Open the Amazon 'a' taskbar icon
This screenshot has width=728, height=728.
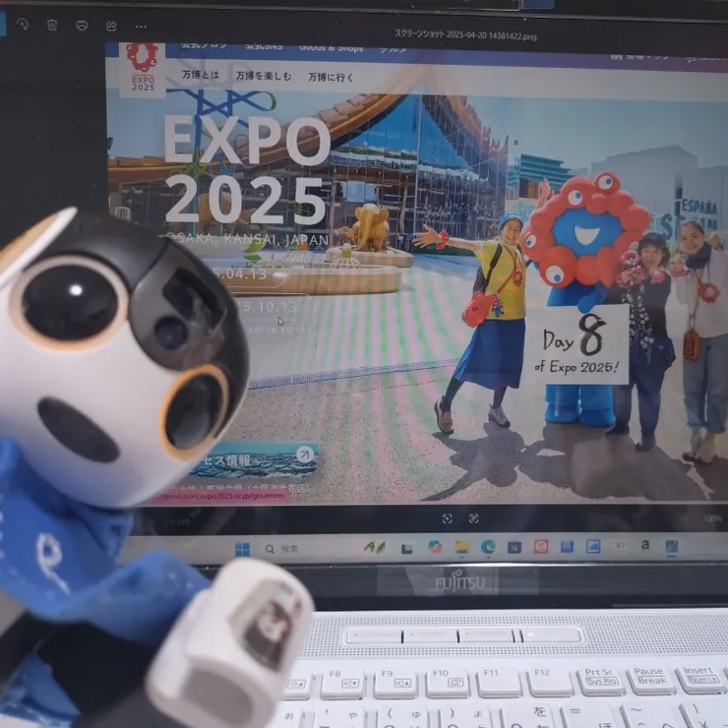[645, 545]
